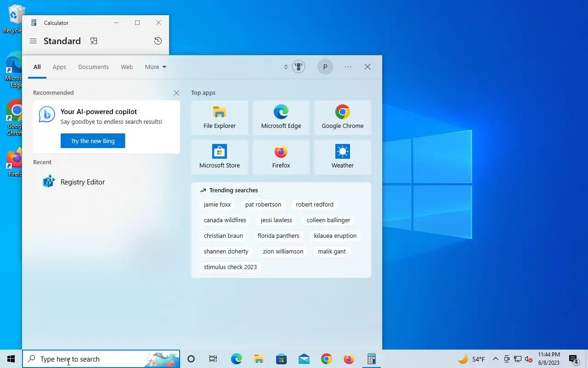Switch to the Web search tab
The image size is (588, 368).
pos(127,67)
